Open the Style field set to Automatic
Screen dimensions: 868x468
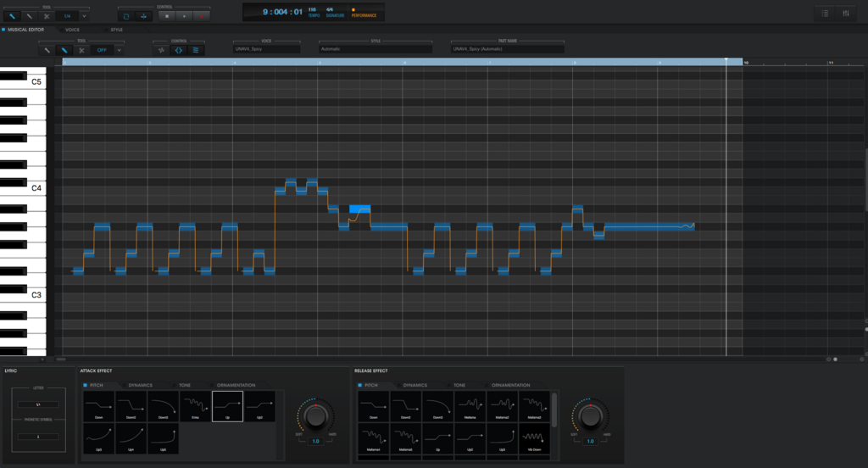click(x=376, y=48)
